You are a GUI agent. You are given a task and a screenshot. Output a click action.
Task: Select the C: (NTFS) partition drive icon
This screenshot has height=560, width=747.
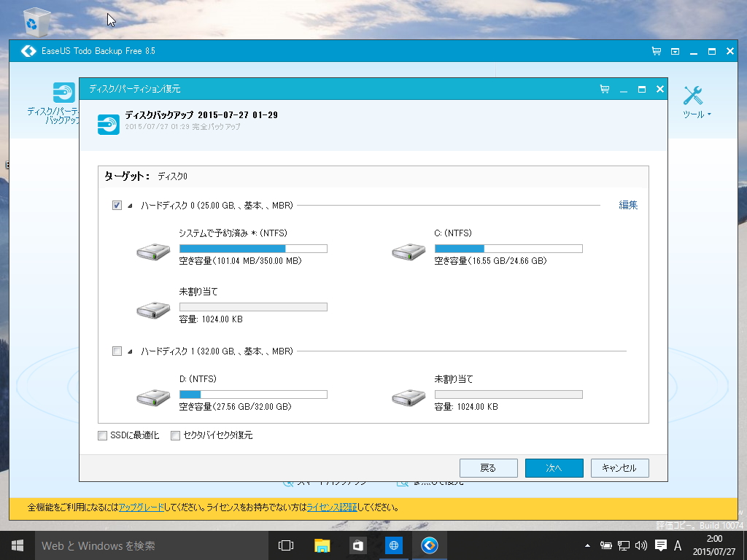409,252
